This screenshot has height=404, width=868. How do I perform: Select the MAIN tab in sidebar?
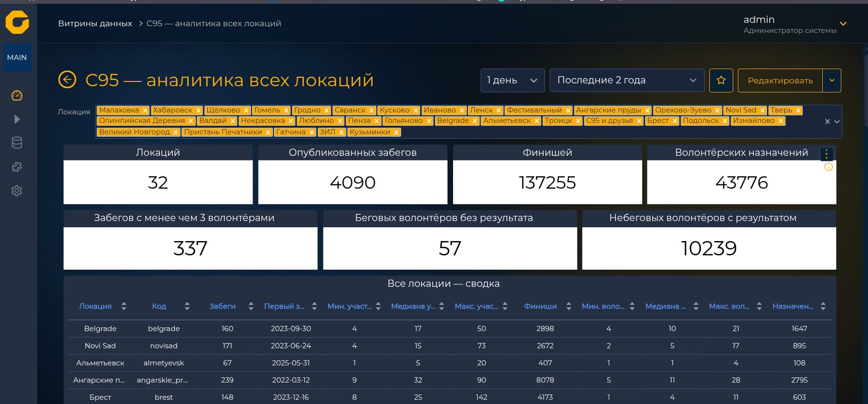tap(17, 58)
